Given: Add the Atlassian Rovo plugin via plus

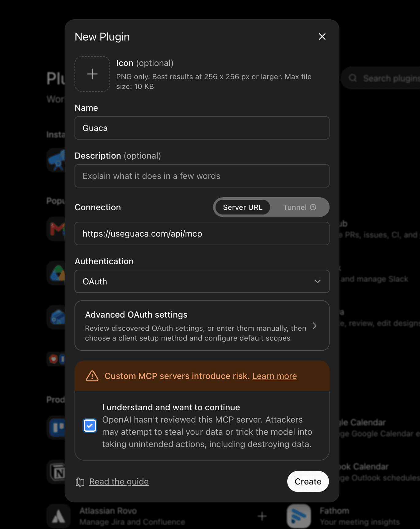Looking at the screenshot, I should point(262,516).
